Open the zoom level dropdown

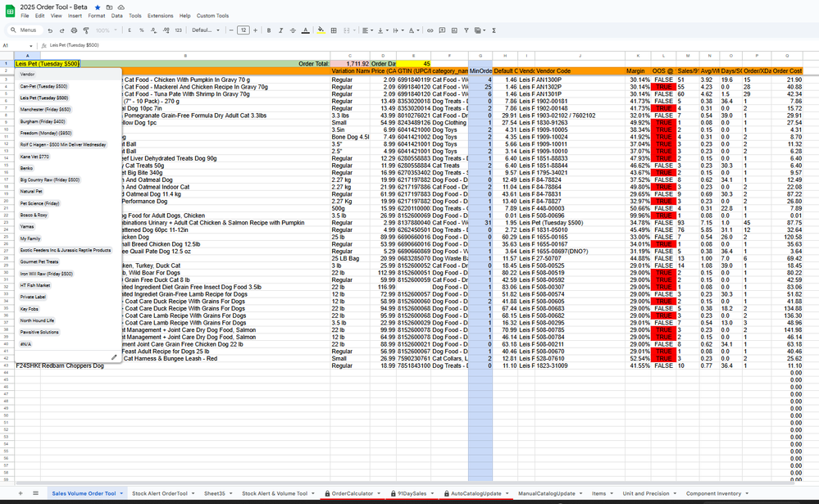(x=105, y=30)
